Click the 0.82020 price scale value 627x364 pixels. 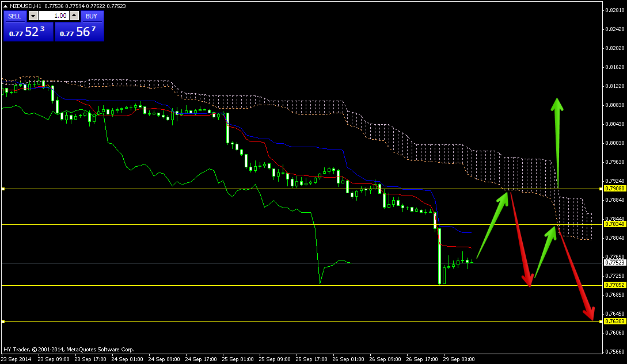tap(615, 48)
